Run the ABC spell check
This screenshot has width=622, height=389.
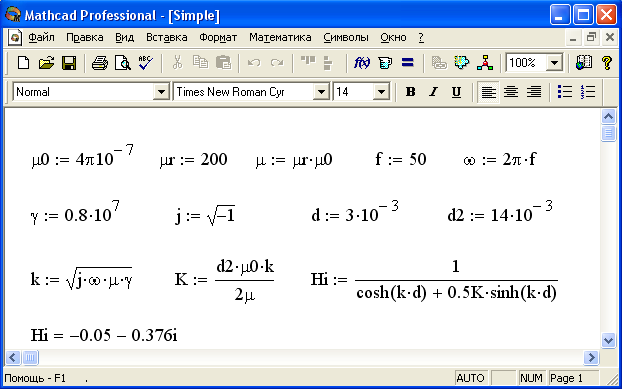tap(146, 62)
